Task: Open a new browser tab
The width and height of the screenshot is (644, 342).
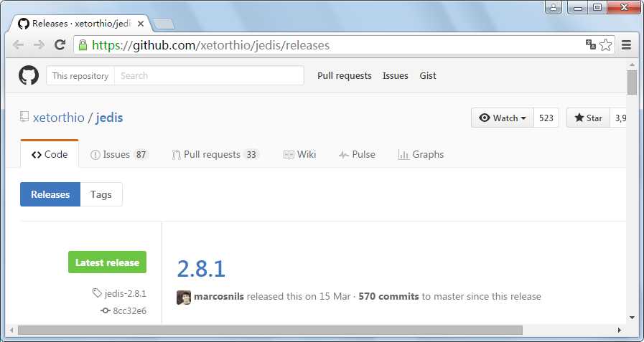Action: pos(164,24)
